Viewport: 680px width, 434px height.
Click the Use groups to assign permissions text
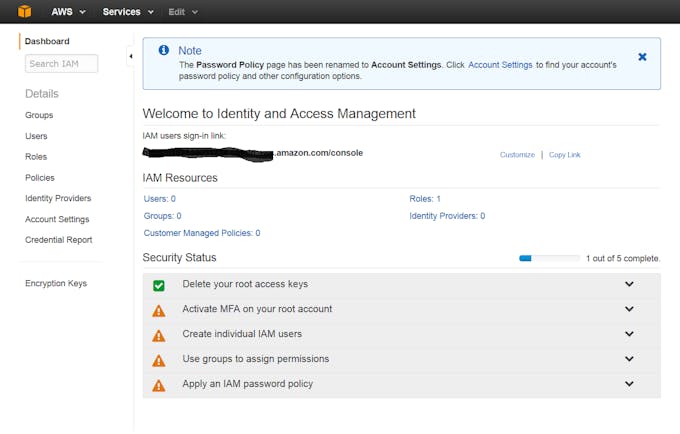(255, 359)
